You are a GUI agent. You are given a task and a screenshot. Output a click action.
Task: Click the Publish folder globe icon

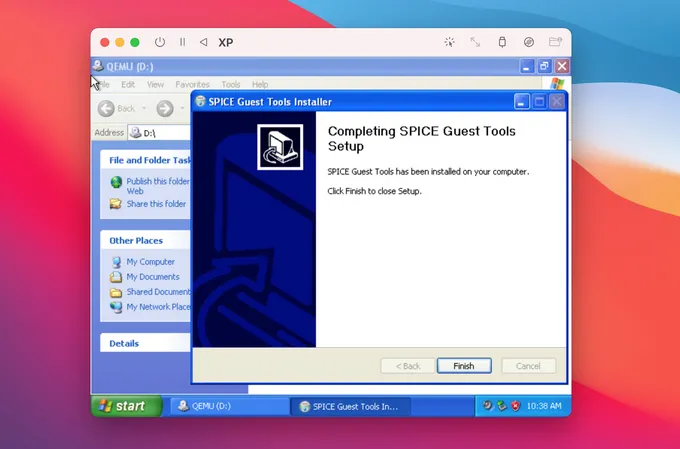[x=116, y=182]
